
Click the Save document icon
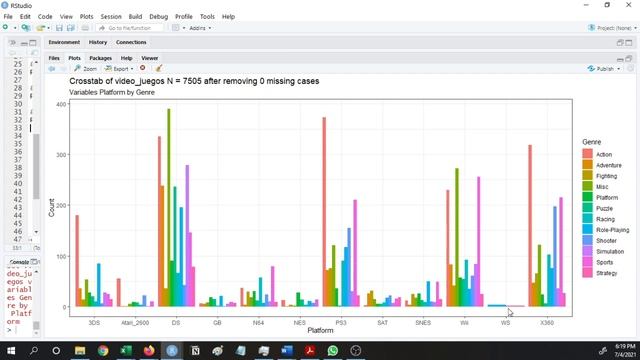[x=59, y=28]
